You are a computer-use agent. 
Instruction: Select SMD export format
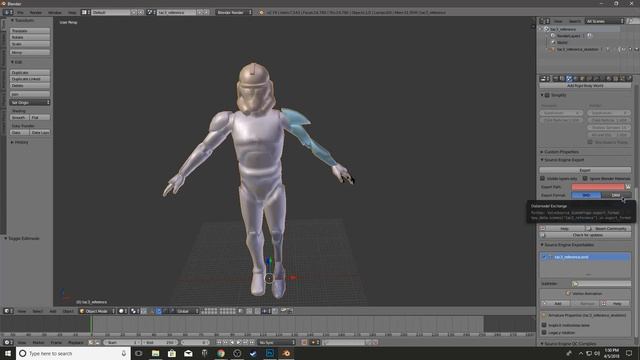pyautogui.click(x=586, y=196)
